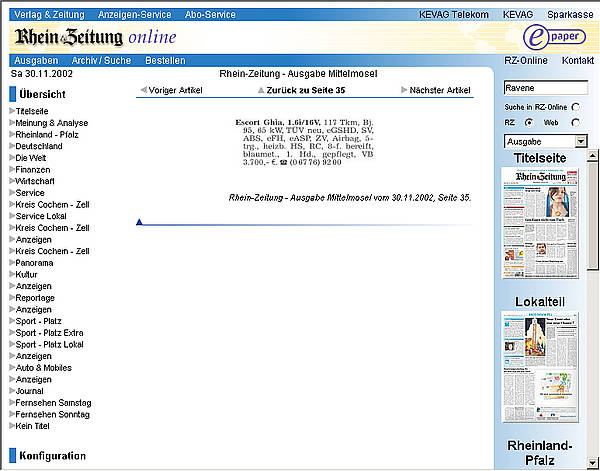Click the up arrow beside Zurück zu Seite 35
The height and width of the screenshot is (471, 600).
pyautogui.click(x=261, y=90)
